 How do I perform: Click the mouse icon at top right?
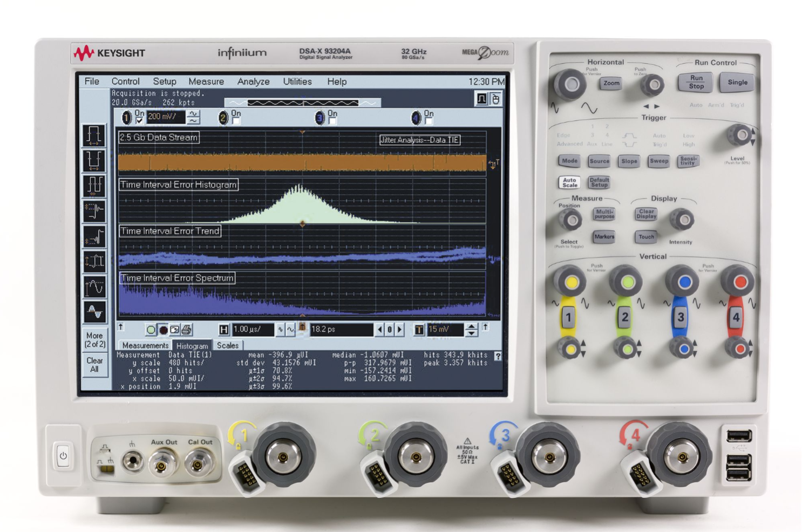[495, 99]
